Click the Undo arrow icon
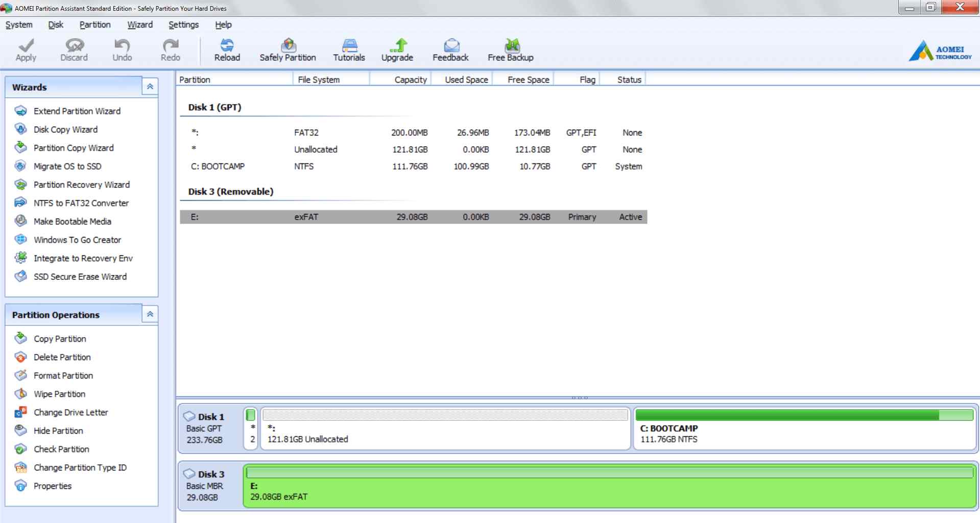The image size is (980, 523). (122, 45)
